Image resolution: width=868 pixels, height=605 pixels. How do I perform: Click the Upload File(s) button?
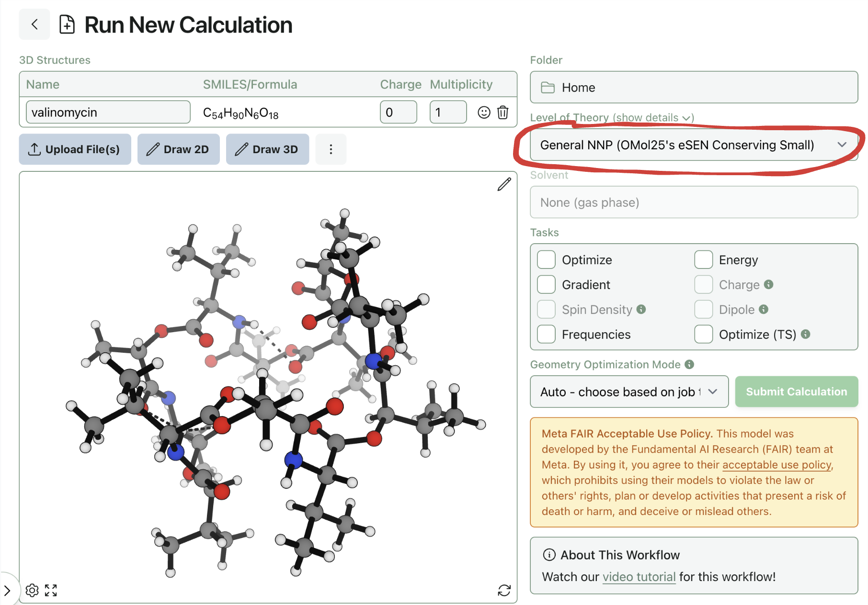pyautogui.click(x=75, y=149)
